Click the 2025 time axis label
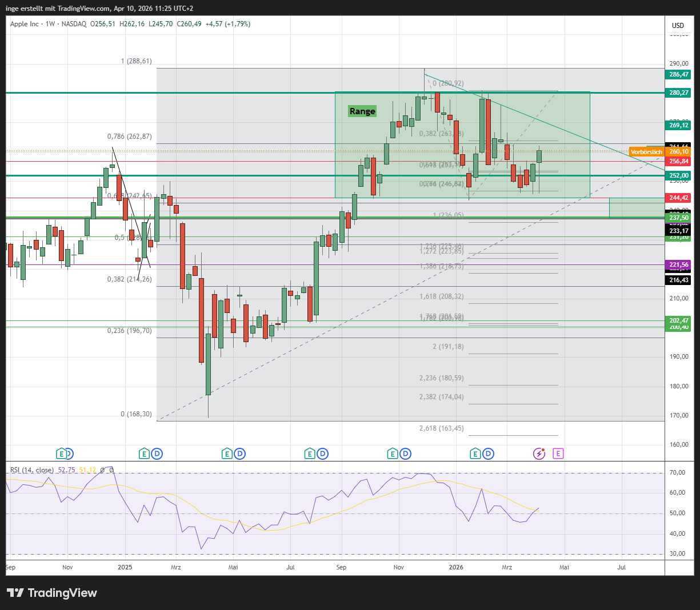The image size is (700, 610). pyautogui.click(x=125, y=568)
